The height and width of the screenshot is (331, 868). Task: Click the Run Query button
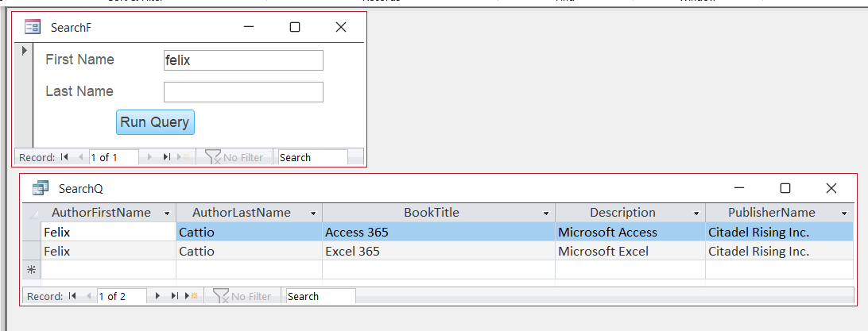[155, 122]
